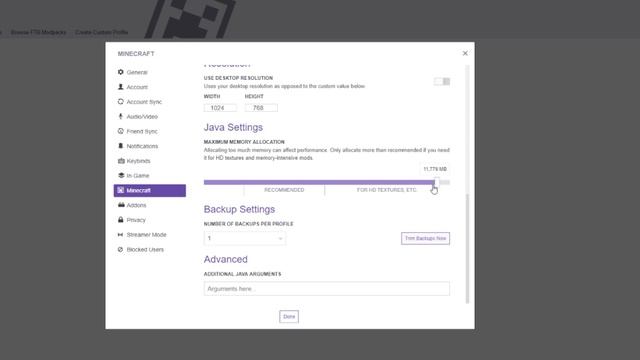Open Notifications settings
The height and width of the screenshot is (360, 640).
149,146
